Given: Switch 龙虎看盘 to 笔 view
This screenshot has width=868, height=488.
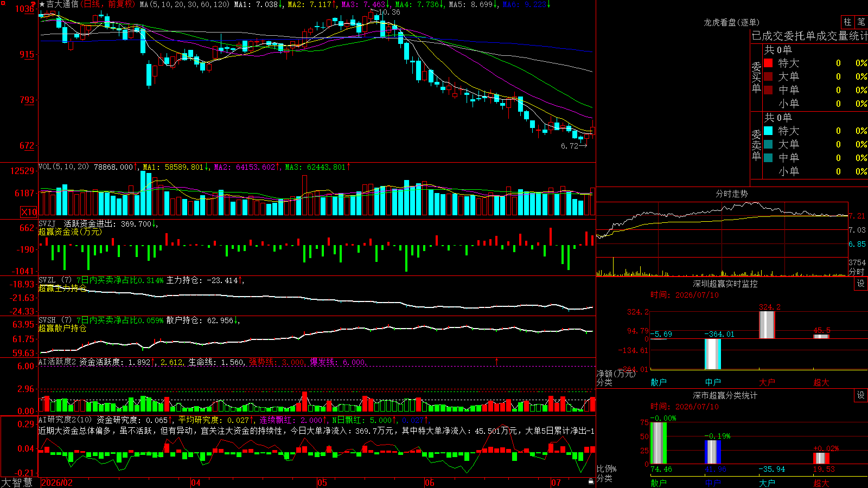Looking at the screenshot, I should [861, 22].
